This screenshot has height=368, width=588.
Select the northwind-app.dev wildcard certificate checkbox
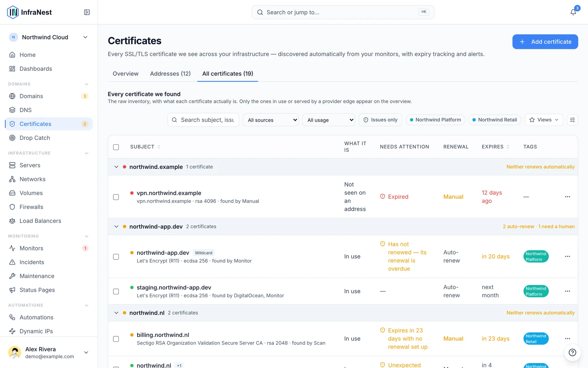point(116,257)
